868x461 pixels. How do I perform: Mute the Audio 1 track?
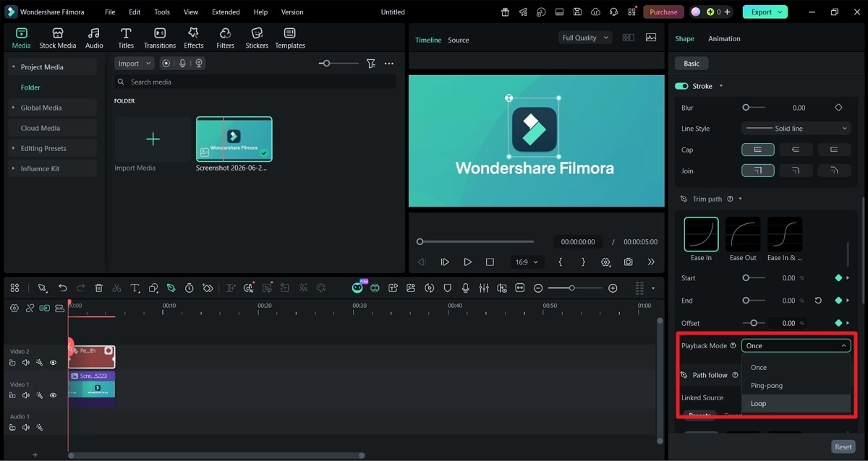(x=26, y=428)
